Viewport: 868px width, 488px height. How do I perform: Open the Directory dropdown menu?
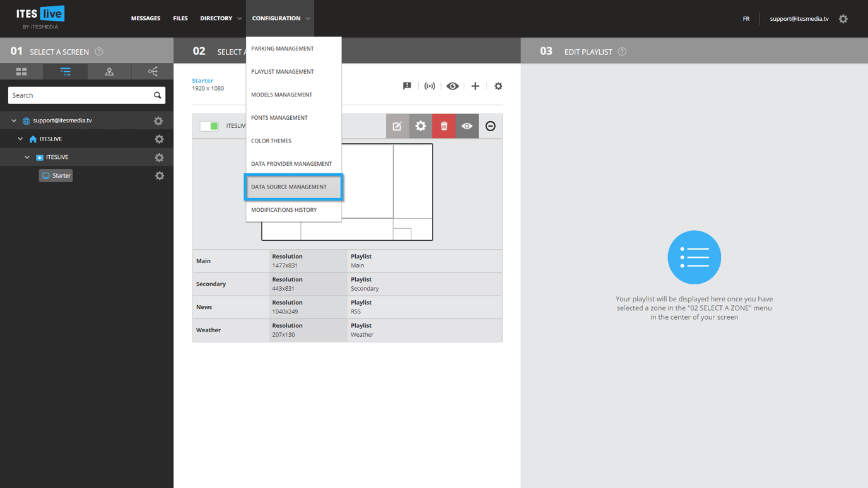221,18
